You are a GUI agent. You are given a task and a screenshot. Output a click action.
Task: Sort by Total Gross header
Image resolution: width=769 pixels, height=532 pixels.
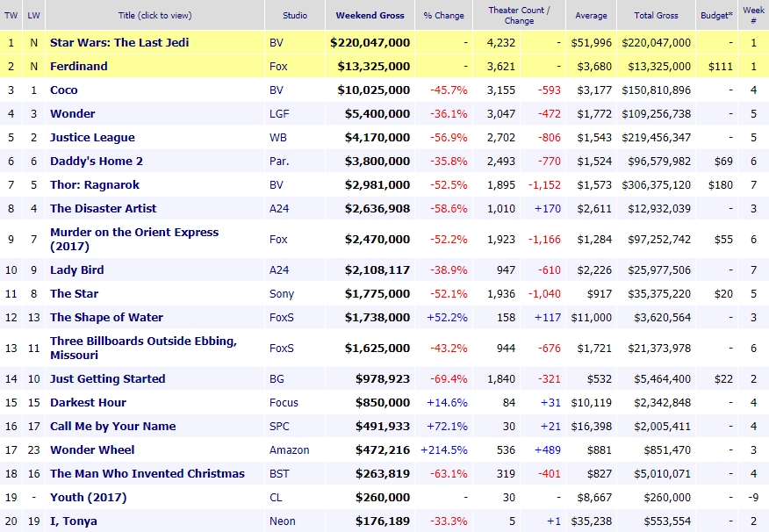tap(657, 15)
